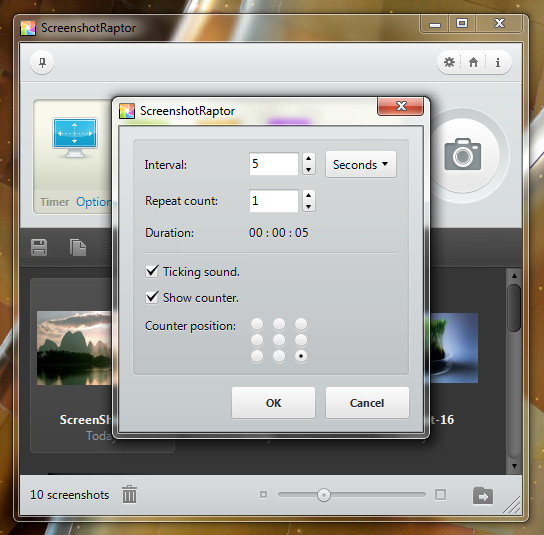Click the screenshot list scrollbar up arrow
This screenshot has width=544, height=535.
(514, 276)
